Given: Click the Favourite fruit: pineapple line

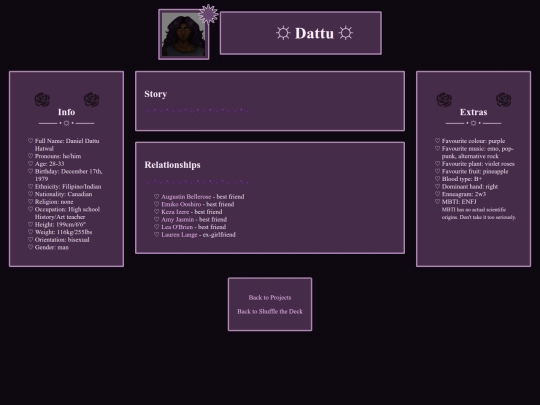Looking at the screenshot, I should point(475,171).
